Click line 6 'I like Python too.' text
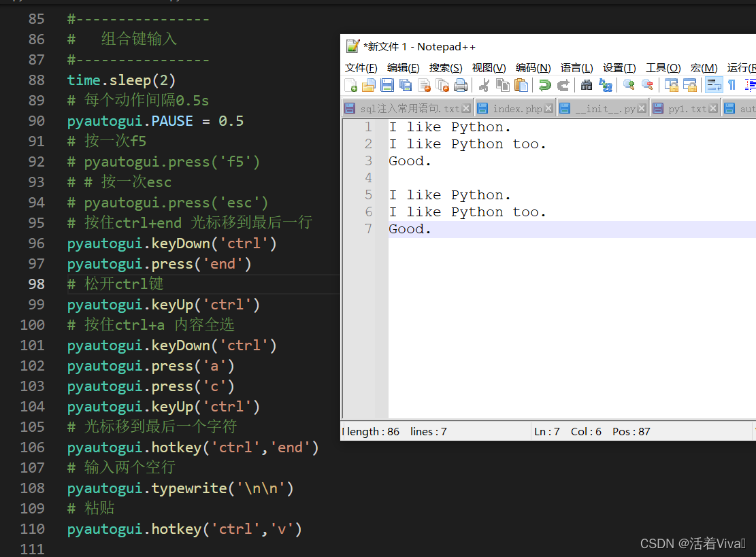The height and width of the screenshot is (557, 756). 467,212
